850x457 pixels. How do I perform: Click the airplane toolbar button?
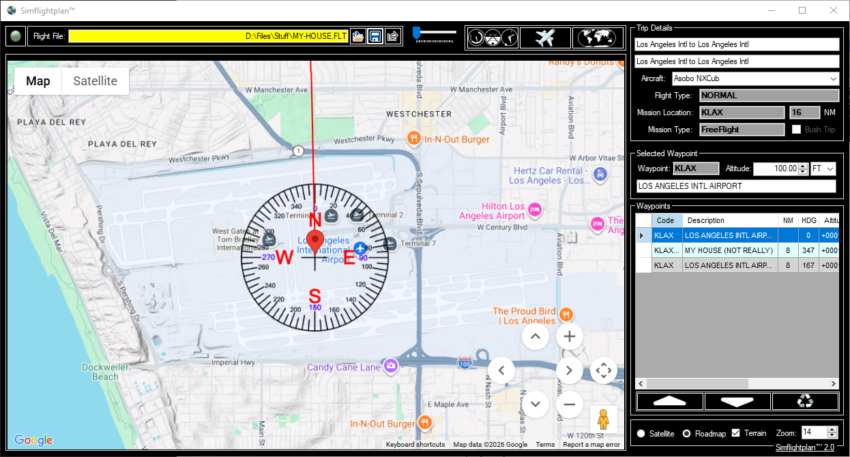tap(545, 38)
